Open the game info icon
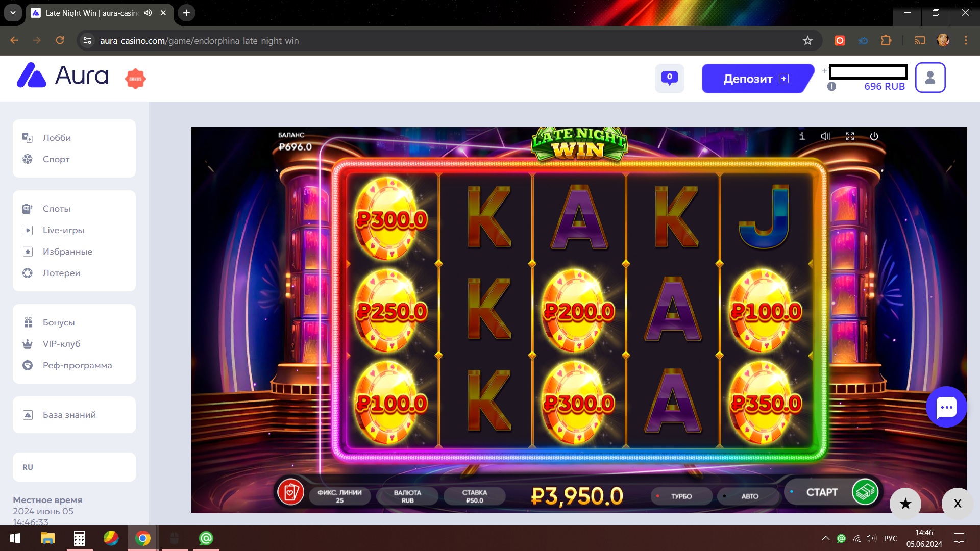980x551 pixels. pyautogui.click(x=802, y=136)
